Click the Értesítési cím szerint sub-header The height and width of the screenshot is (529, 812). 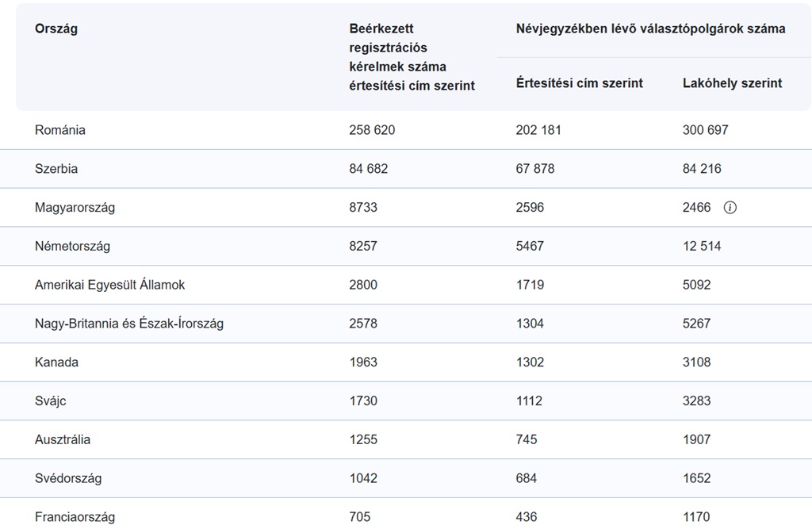click(579, 83)
